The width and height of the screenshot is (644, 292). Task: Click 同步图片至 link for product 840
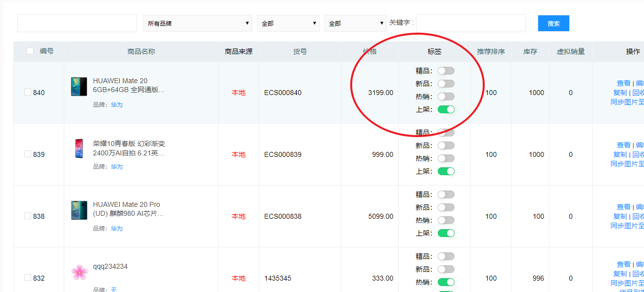(627, 102)
